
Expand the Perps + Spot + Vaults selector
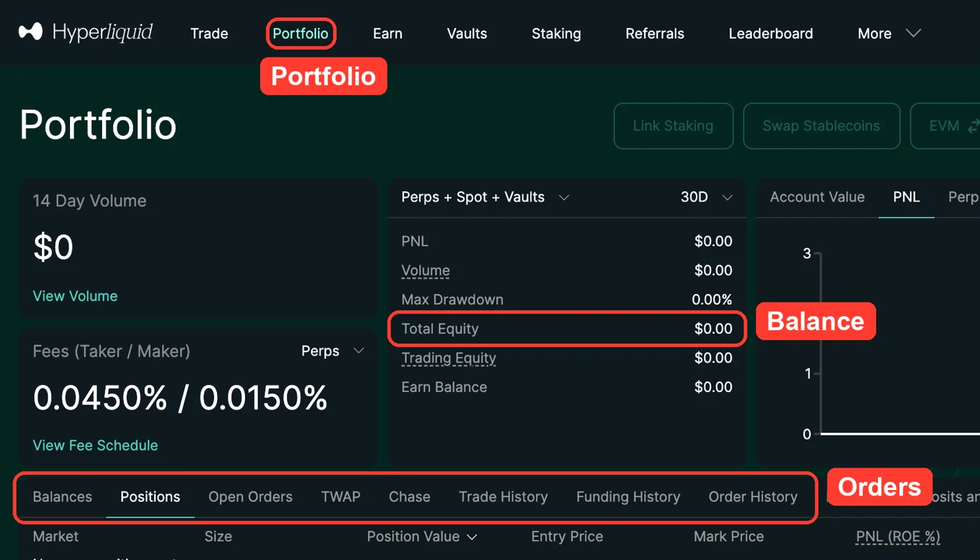[x=485, y=197]
